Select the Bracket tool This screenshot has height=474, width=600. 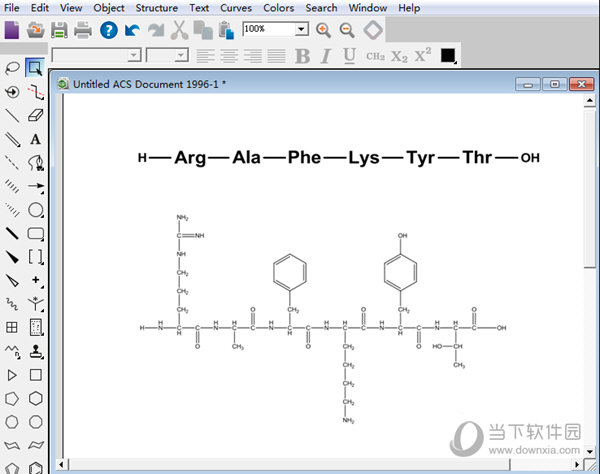(36, 257)
